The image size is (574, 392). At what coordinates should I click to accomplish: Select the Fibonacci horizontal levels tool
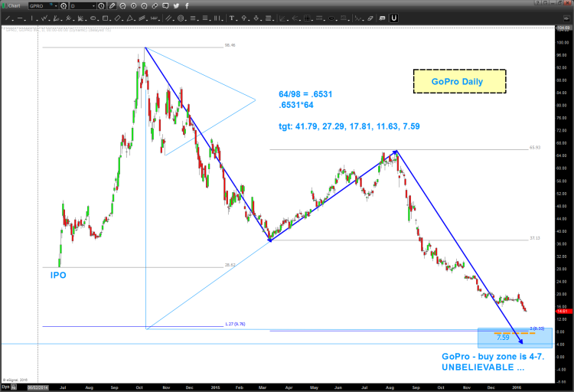point(193,18)
